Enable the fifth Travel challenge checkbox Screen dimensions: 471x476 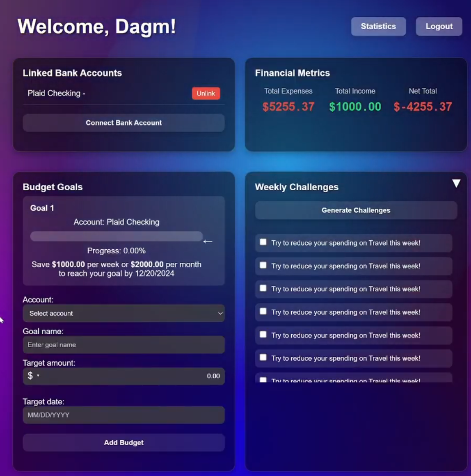pos(263,335)
